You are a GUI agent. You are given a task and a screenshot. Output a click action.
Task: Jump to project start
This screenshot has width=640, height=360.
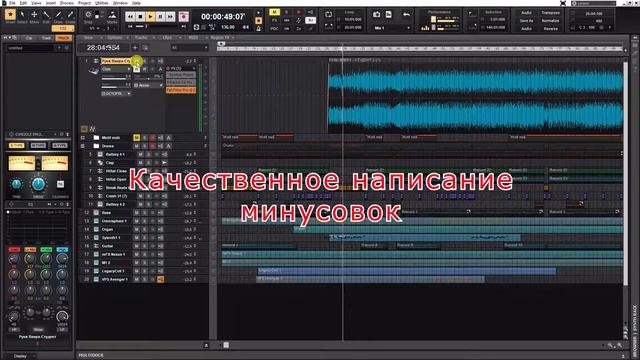pyautogui.click(x=130, y=27)
